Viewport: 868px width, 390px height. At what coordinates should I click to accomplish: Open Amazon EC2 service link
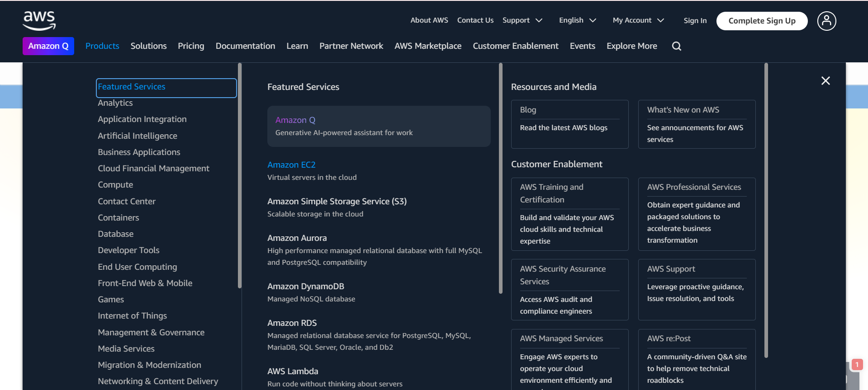291,165
